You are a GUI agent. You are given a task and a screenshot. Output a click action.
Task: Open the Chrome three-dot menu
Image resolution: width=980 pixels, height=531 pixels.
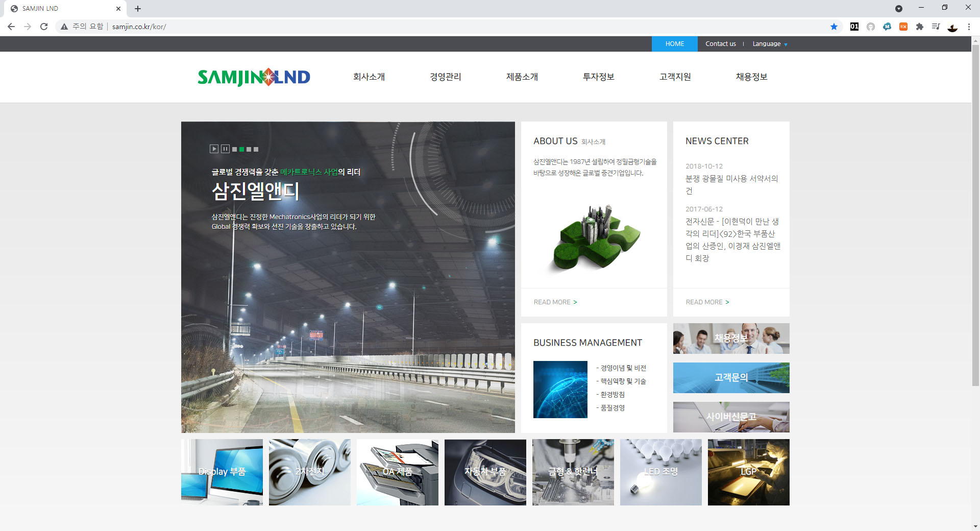pyautogui.click(x=969, y=27)
